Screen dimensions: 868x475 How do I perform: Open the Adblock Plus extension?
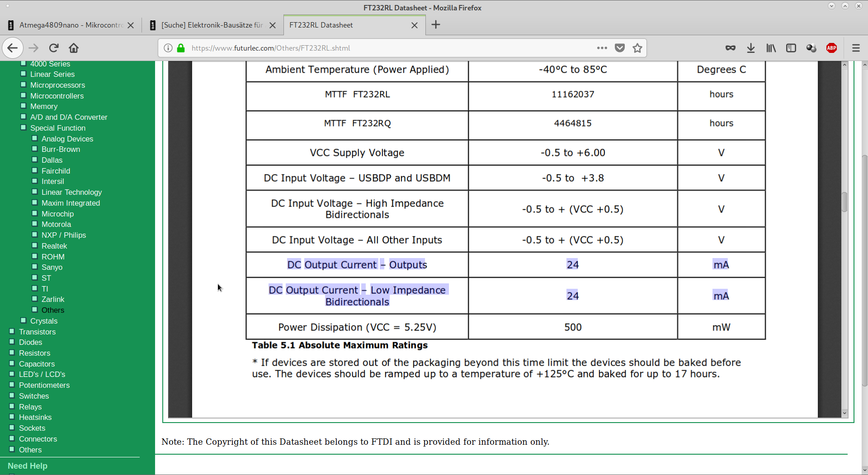click(832, 48)
